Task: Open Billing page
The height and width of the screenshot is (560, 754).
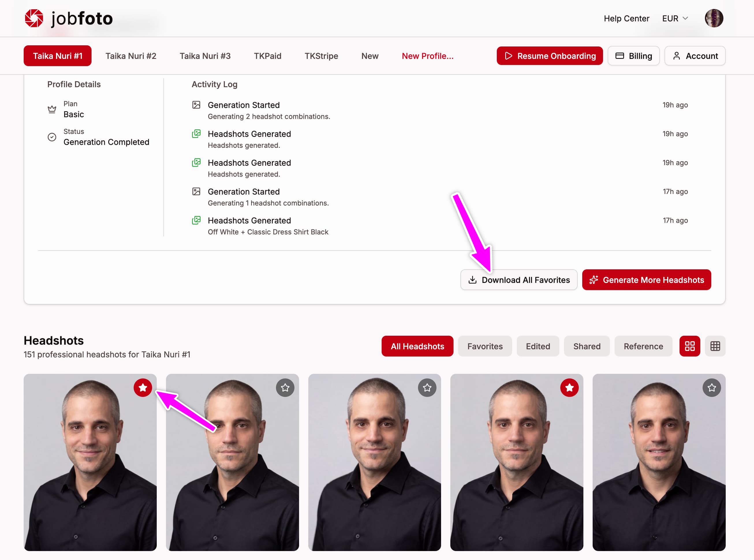Action: (633, 56)
